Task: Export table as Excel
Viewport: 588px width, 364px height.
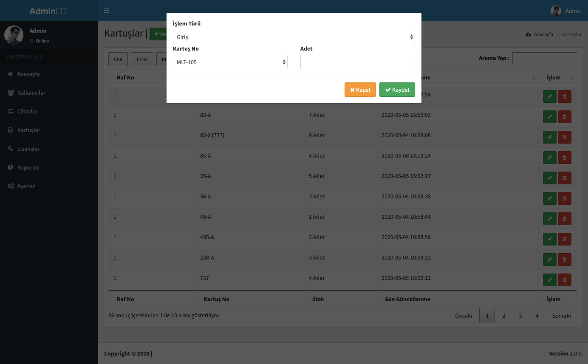Action: click(142, 59)
